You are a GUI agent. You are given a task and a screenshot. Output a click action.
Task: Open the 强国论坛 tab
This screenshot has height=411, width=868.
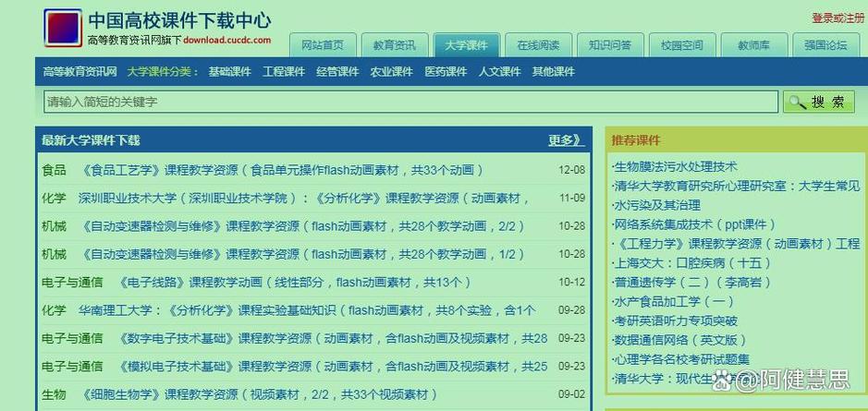[825, 45]
